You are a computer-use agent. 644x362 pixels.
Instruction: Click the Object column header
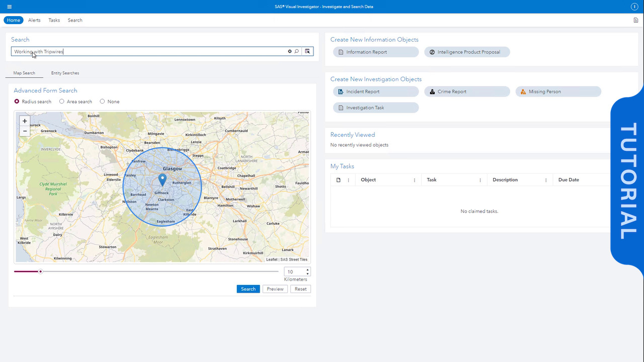coord(368,179)
